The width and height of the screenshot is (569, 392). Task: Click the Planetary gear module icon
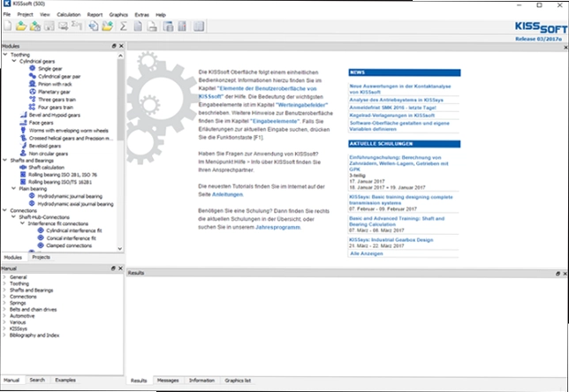33,92
